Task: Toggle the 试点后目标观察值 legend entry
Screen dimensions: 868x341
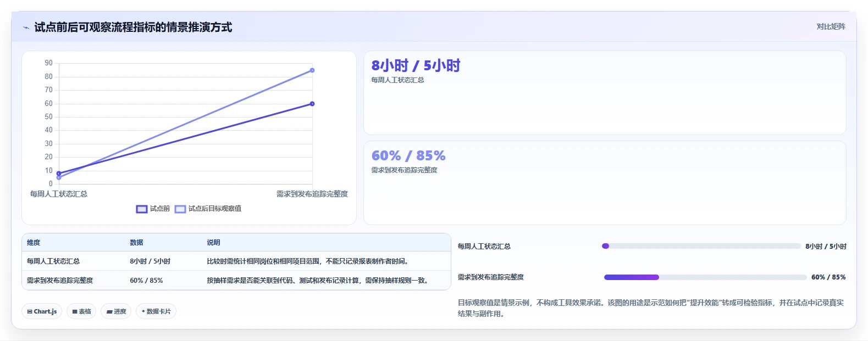Action: [x=208, y=209]
